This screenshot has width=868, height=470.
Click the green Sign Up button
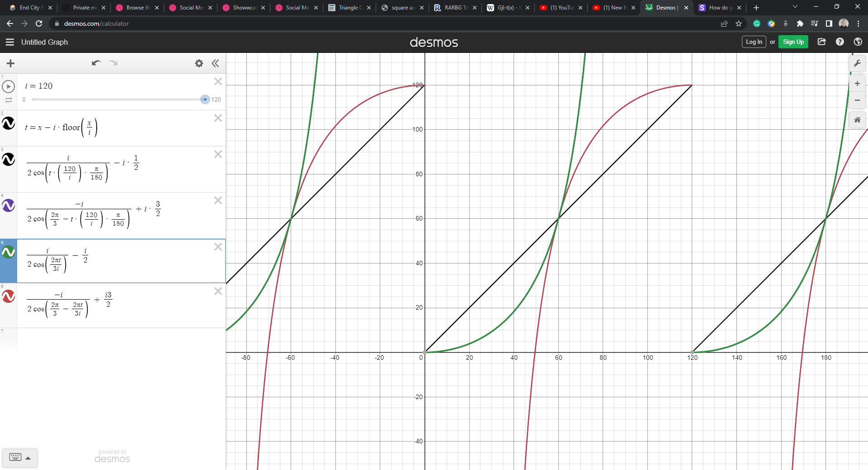(x=793, y=42)
